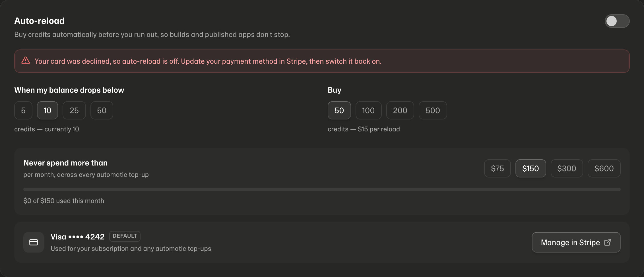Set monthly spend cap to $150

pyautogui.click(x=531, y=168)
